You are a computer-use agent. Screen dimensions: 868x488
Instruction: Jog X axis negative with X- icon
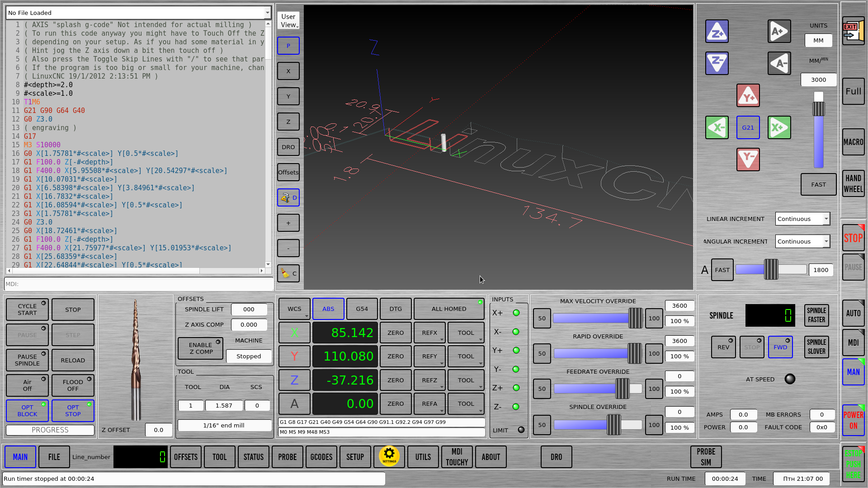pyautogui.click(x=717, y=127)
